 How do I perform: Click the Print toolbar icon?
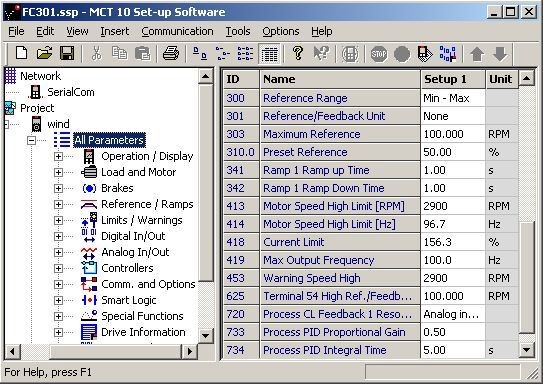(x=171, y=54)
